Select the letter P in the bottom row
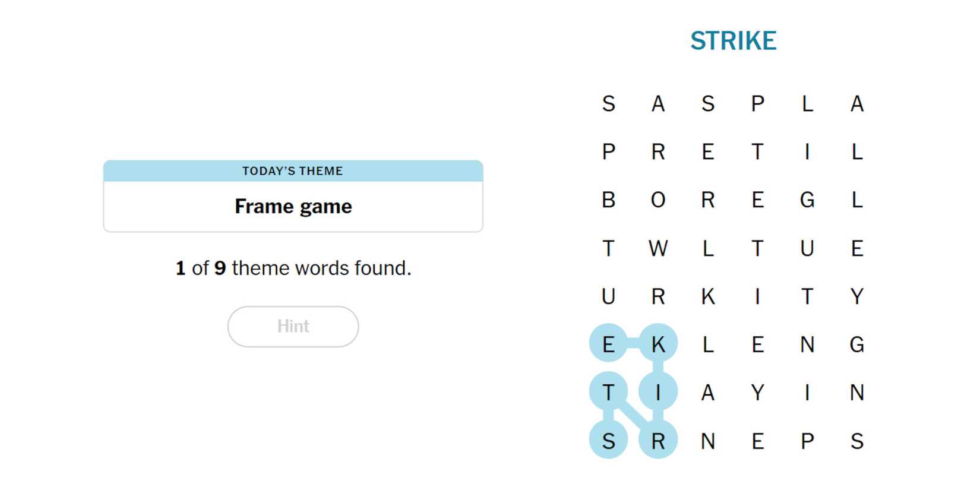This screenshot has height=490, width=980. pos(807,441)
